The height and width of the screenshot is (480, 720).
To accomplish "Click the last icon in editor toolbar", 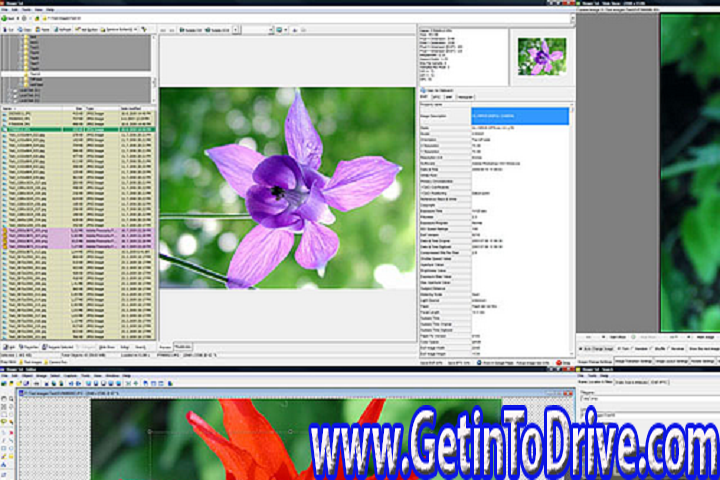I will [x=170, y=384].
